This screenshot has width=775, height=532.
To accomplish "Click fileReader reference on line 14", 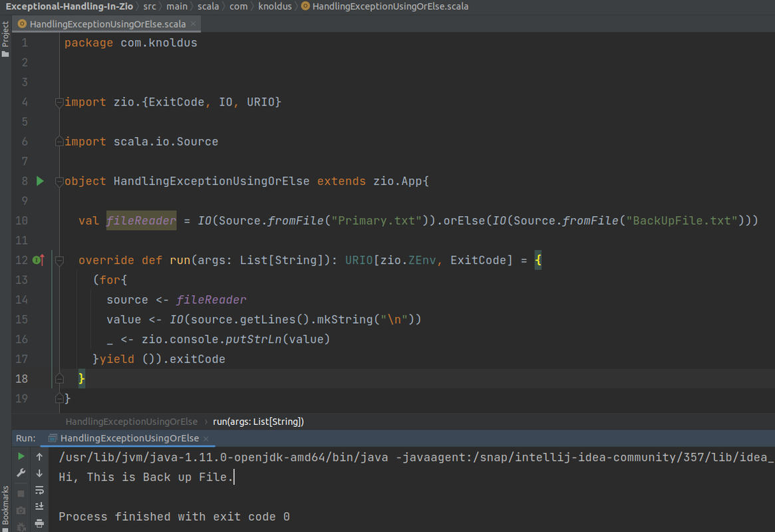I will click(x=211, y=300).
